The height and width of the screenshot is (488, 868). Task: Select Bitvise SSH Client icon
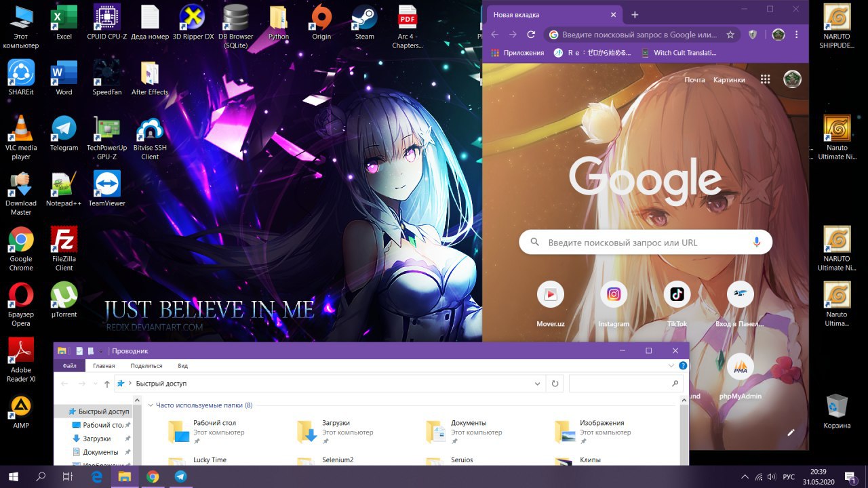[x=150, y=138]
